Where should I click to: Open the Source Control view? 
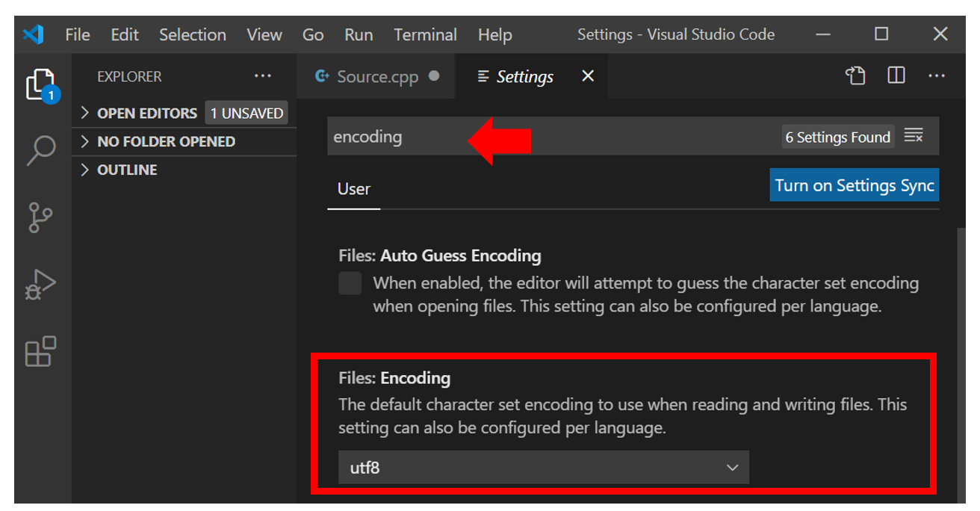click(40, 217)
